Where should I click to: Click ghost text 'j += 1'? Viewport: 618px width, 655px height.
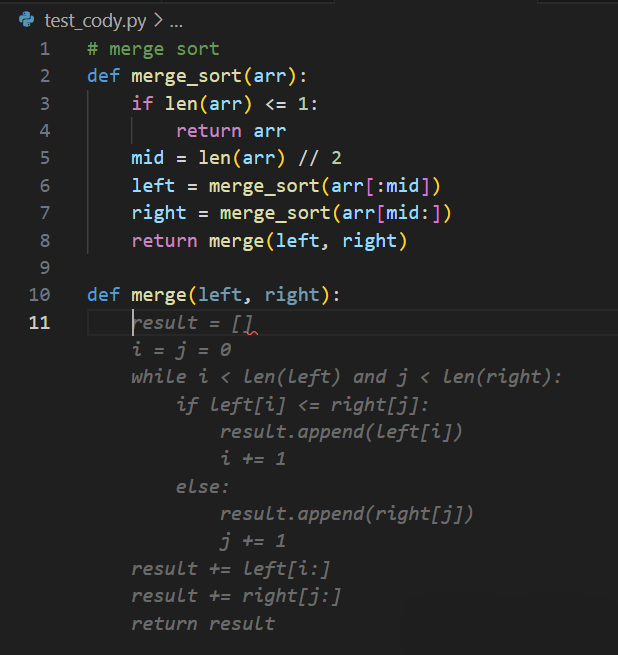(253, 541)
